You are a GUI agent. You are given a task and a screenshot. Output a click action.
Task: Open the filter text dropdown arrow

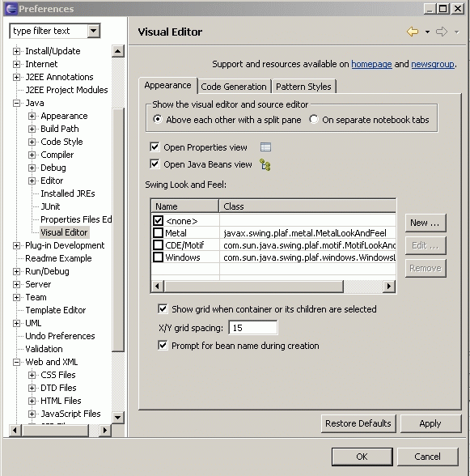pos(94,31)
